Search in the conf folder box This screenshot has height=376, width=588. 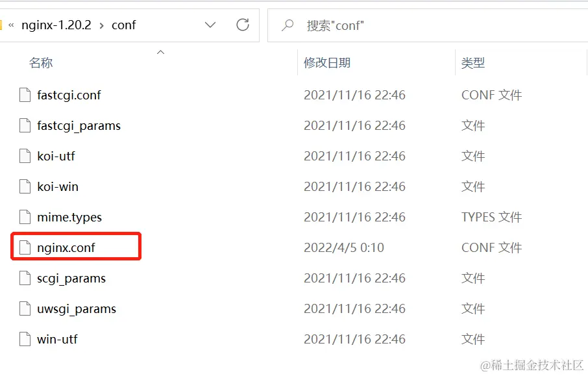click(x=428, y=25)
